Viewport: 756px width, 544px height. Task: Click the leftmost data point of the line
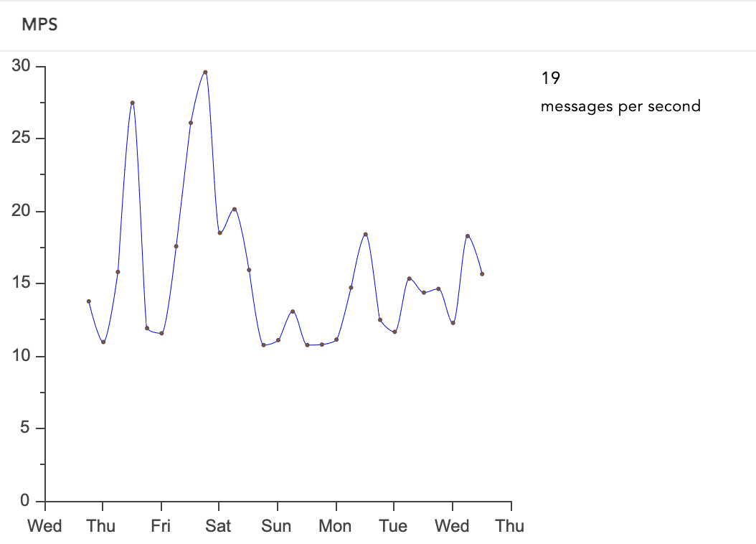[x=89, y=301]
